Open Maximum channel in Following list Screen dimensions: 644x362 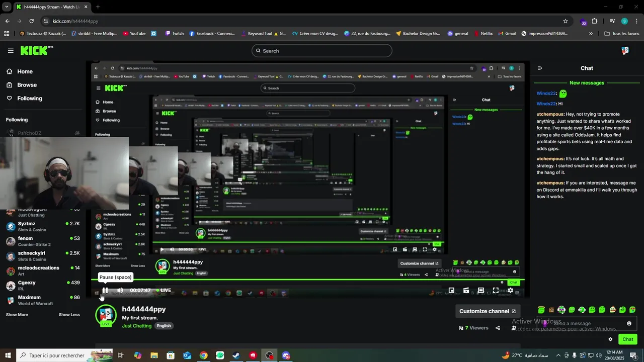(x=43, y=300)
